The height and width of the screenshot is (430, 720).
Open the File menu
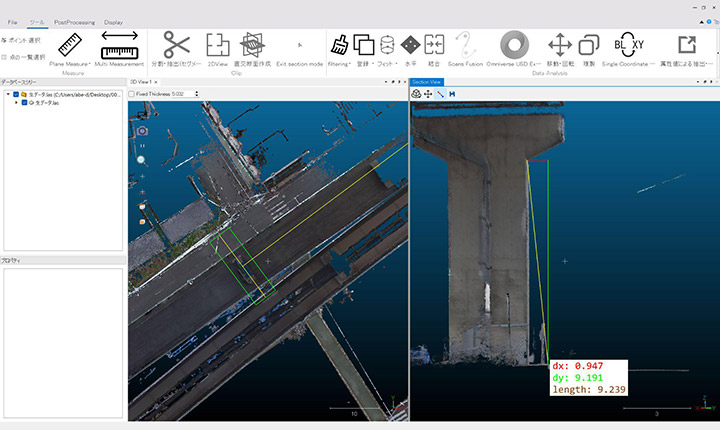[x=12, y=22]
